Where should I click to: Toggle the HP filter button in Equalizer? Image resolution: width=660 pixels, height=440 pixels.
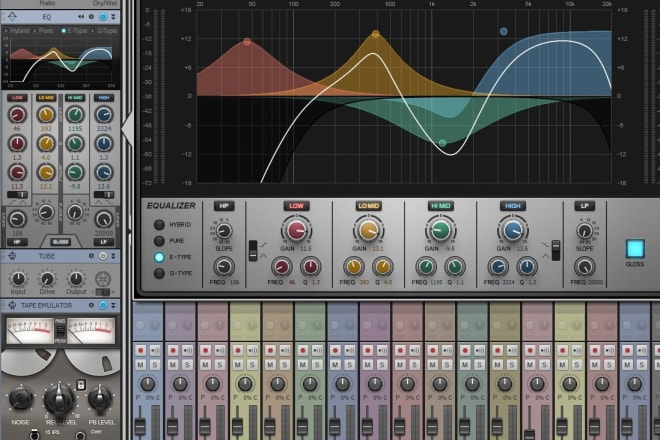[224, 206]
